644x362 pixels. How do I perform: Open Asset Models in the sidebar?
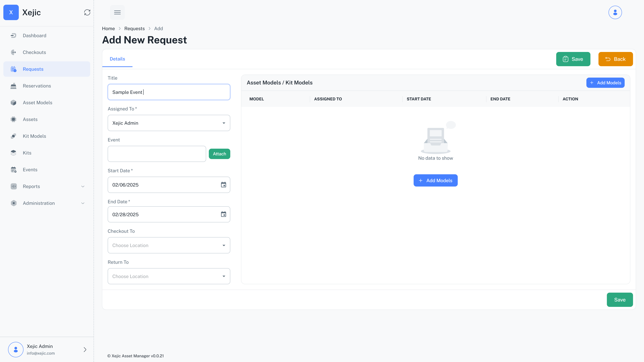click(47, 102)
